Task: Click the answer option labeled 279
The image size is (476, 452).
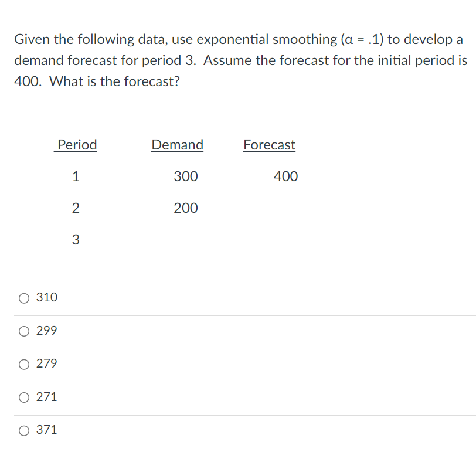Action: click(47, 364)
